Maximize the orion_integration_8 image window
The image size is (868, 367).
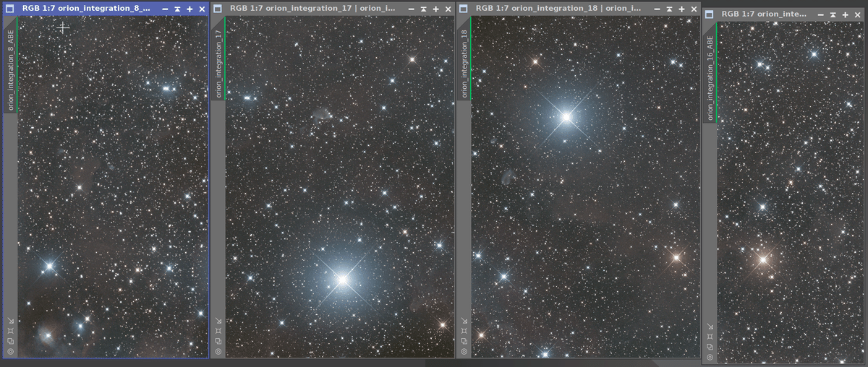pos(190,9)
